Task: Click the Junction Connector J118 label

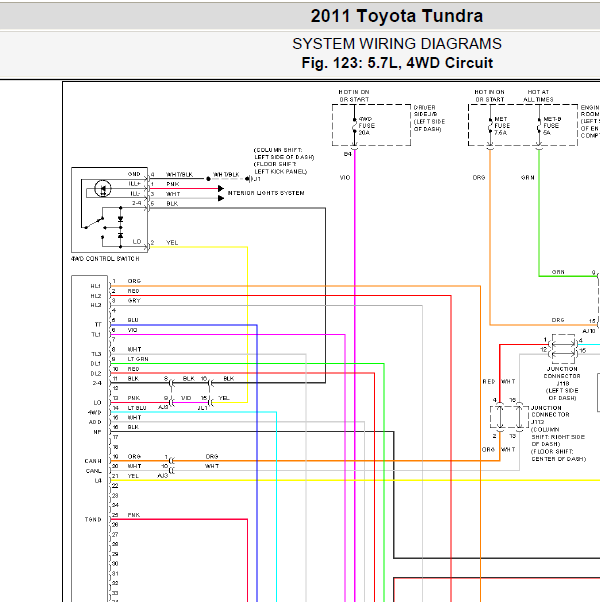Action: point(562,382)
